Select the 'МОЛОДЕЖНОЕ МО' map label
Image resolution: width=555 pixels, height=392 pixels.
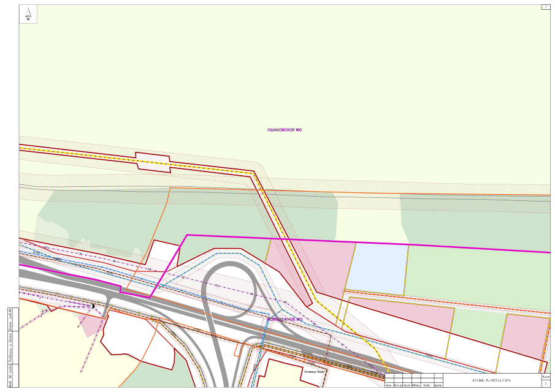point(285,319)
